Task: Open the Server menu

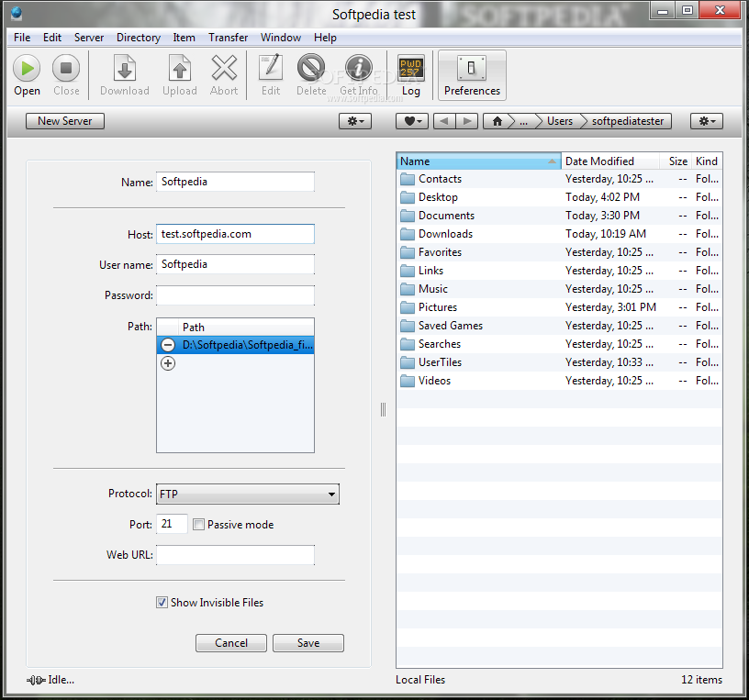Action: [89, 38]
